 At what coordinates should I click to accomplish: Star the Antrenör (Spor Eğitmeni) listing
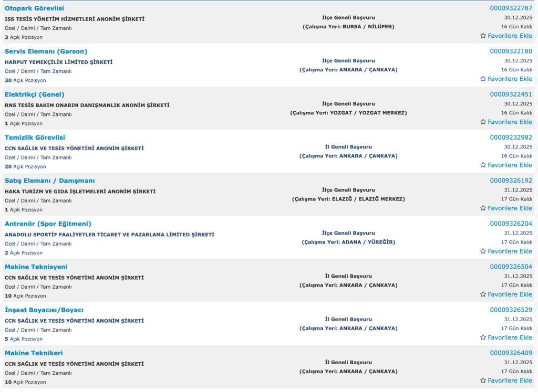483,251
